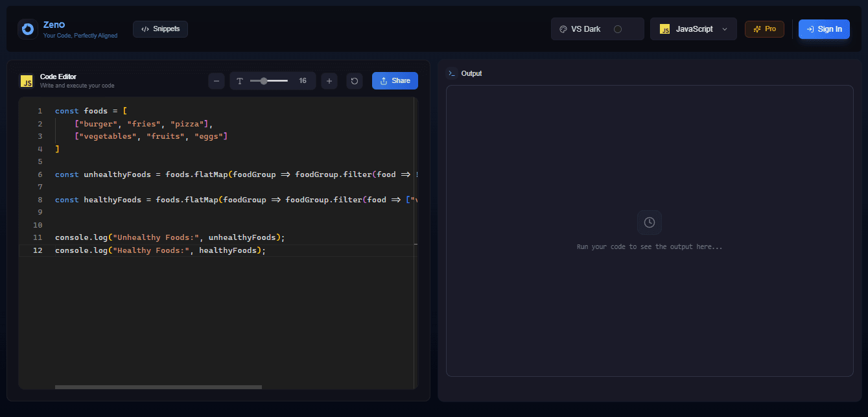868x417 pixels.
Task: Click the "pizza" string on line 2
Action: click(x=187, y=123)
